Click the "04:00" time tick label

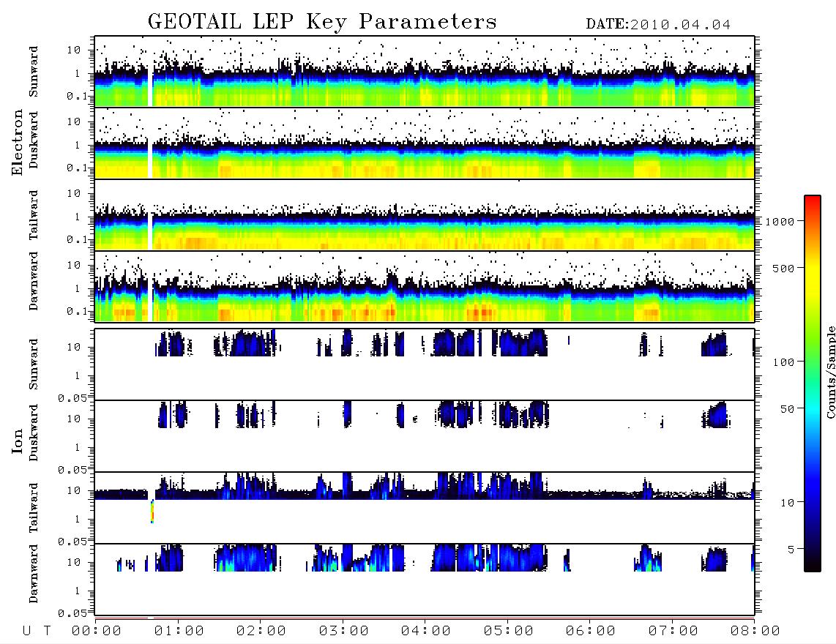tap(426, 631)
